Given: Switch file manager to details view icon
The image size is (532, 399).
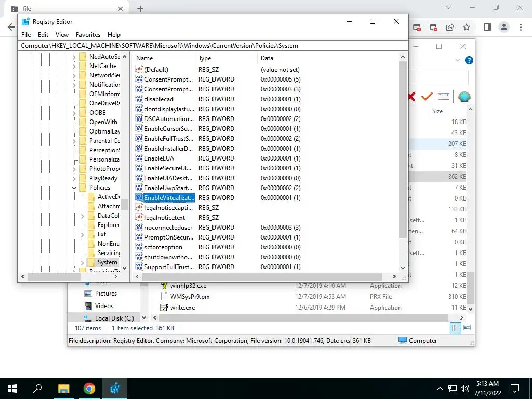Looking at the screenshot, I should [x=456, y=328].
